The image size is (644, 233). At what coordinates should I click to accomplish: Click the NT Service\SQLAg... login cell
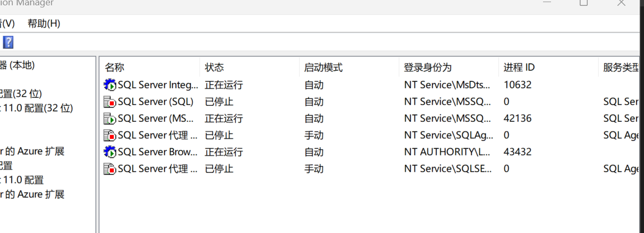click(447, 135)
